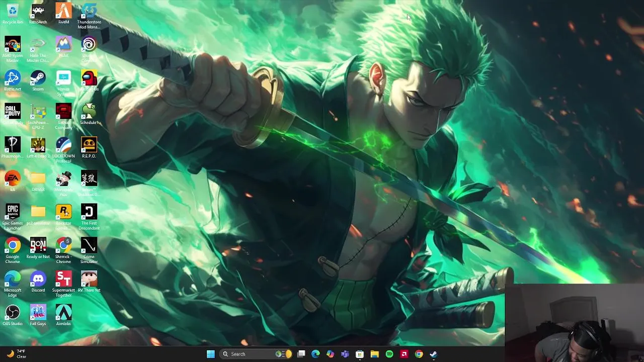The image size is (644, 362).
Task: Open the Recycle Bin desktop icon
Action: 13,14
